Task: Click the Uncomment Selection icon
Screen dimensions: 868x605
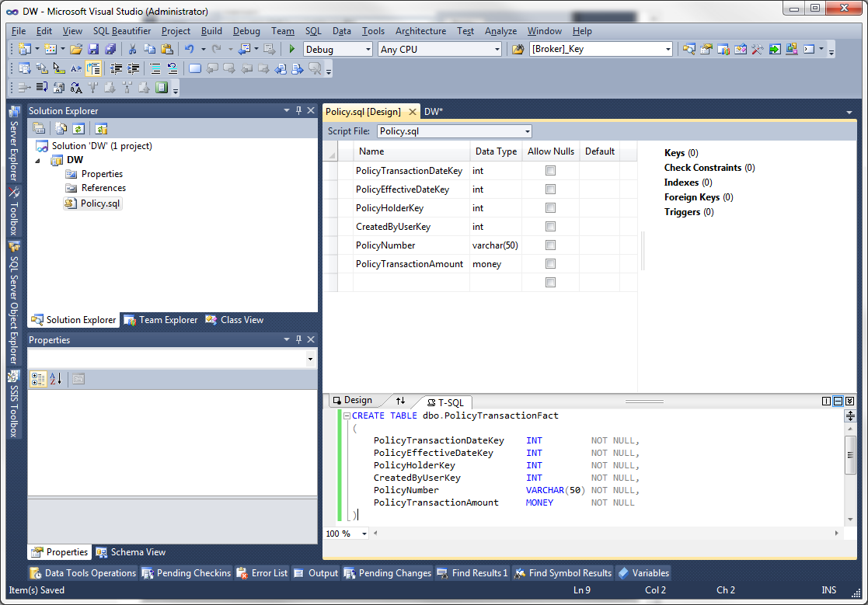Action: (173, 68)
